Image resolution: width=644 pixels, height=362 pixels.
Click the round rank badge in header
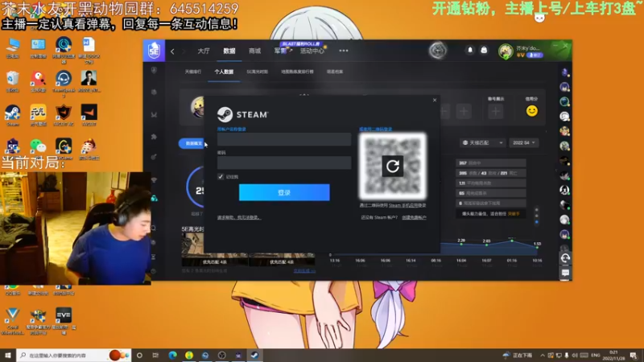click(438, 51)
